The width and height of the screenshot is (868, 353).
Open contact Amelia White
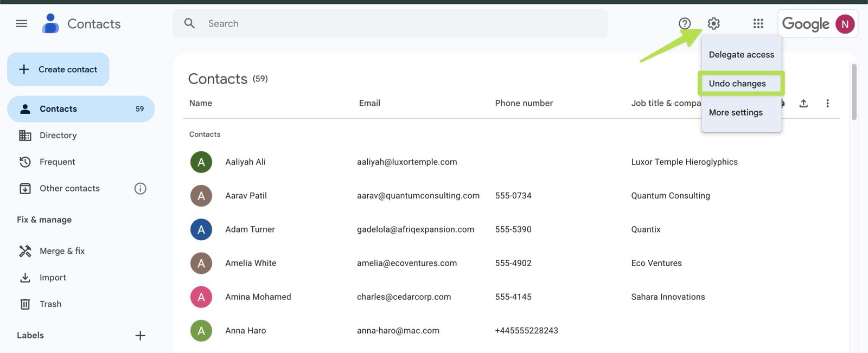(x=251, y=263)
